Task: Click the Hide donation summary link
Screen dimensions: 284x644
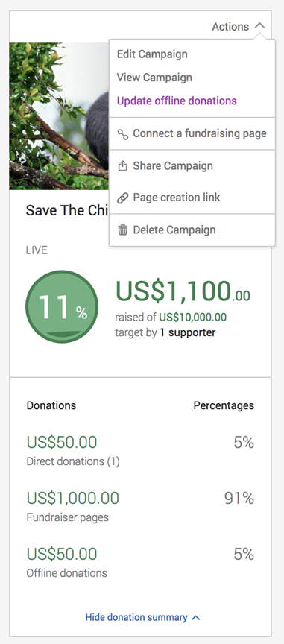Action: coord(136,617)
